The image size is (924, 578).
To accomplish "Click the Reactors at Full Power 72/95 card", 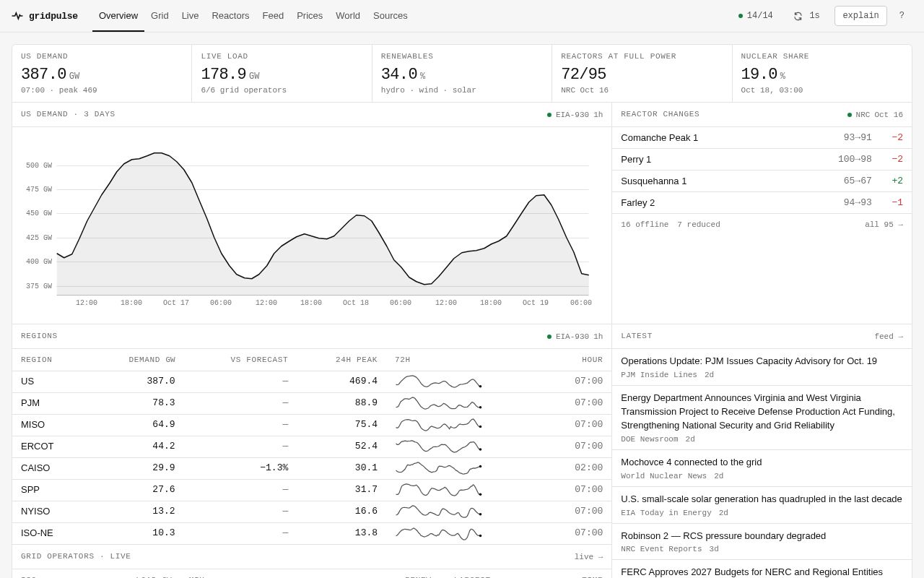I will 642,74.
